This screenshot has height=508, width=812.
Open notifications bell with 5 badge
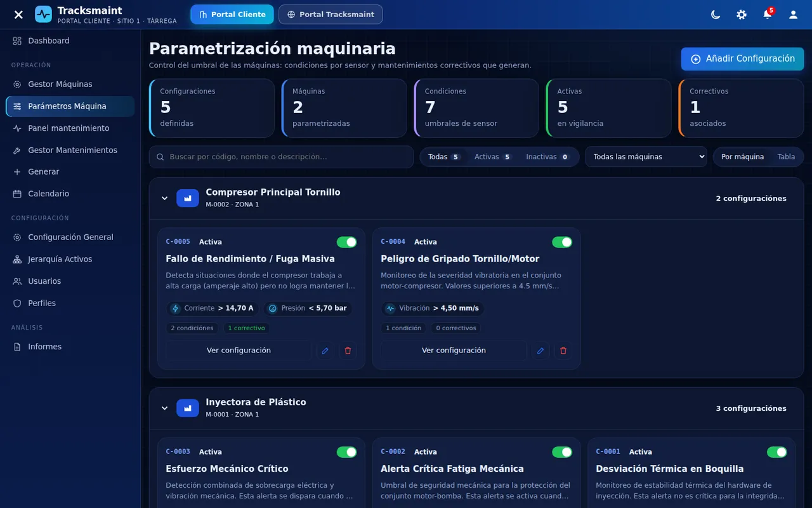point(768,15)
